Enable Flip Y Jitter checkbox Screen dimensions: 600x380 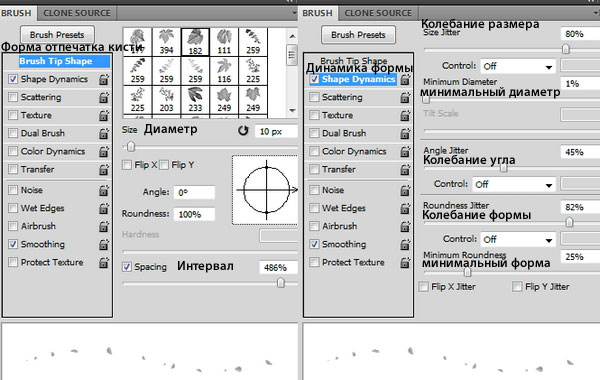click(517, 287)
